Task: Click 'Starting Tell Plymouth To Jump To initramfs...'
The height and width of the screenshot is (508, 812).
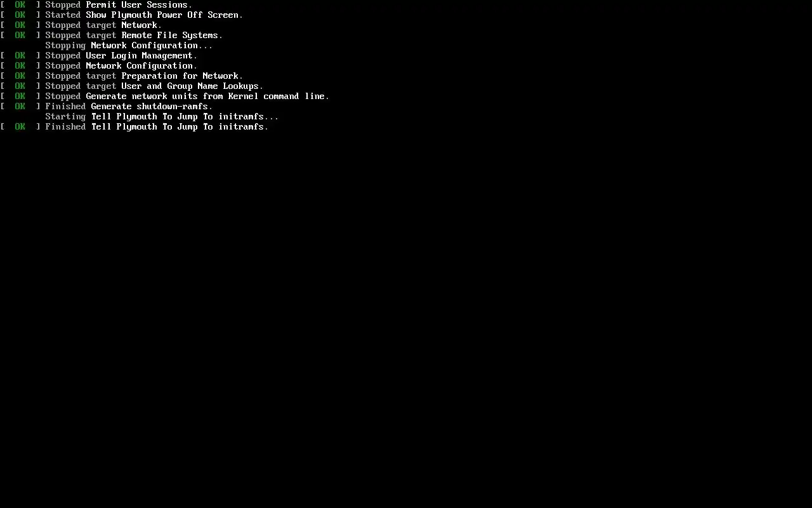Action: tap(162, 116)
